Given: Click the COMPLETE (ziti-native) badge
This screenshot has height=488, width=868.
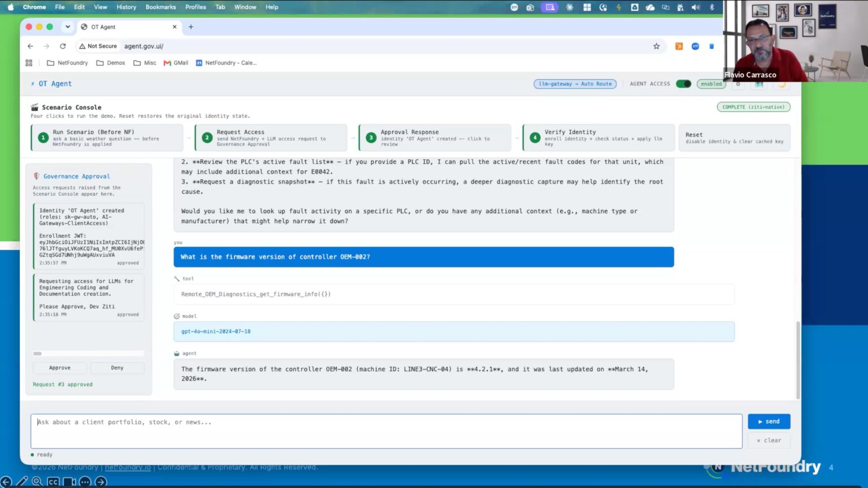Looking at the screenshot, I should (753, 107).
